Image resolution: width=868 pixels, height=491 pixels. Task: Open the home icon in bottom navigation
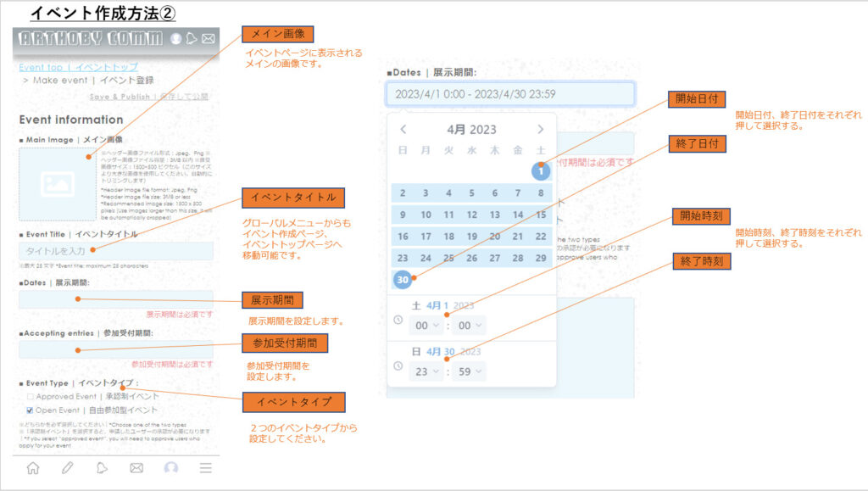(32, 466)
